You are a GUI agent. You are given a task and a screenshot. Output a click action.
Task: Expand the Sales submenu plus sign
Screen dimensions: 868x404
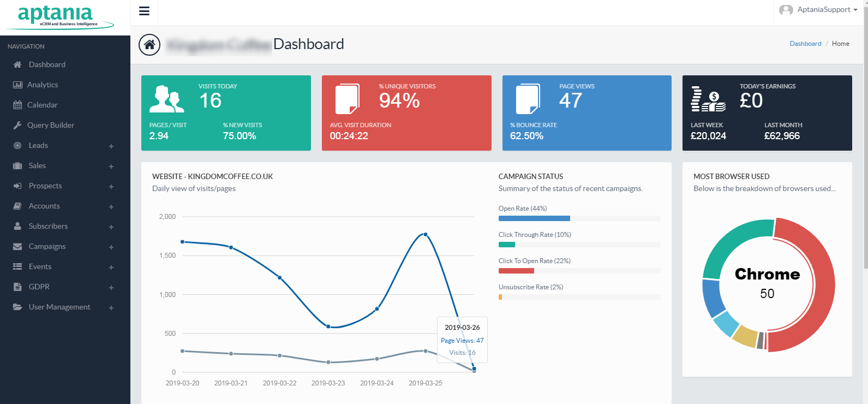111,167
